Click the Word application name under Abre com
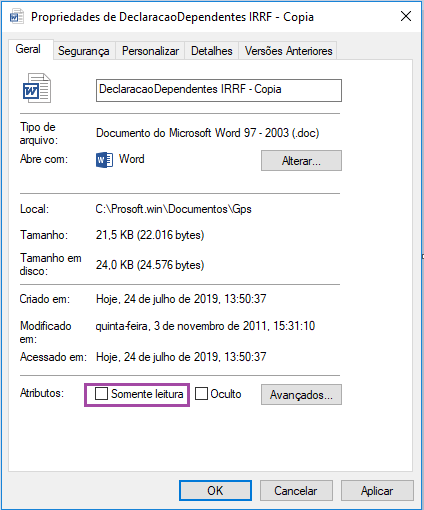Viewport: 424px width, 510px height. (132, 159)
